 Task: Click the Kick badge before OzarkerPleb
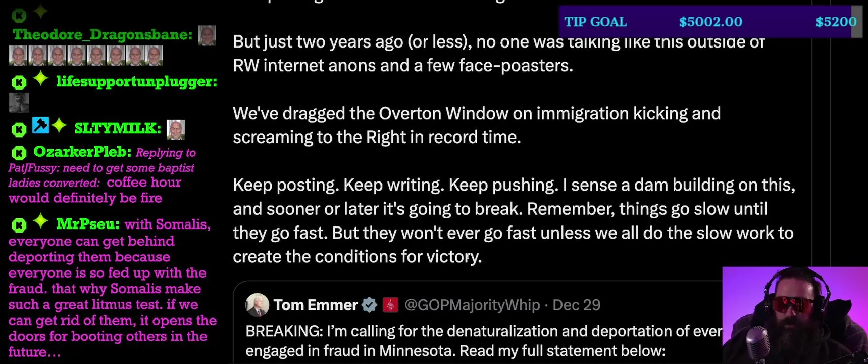tap(19, 152)
